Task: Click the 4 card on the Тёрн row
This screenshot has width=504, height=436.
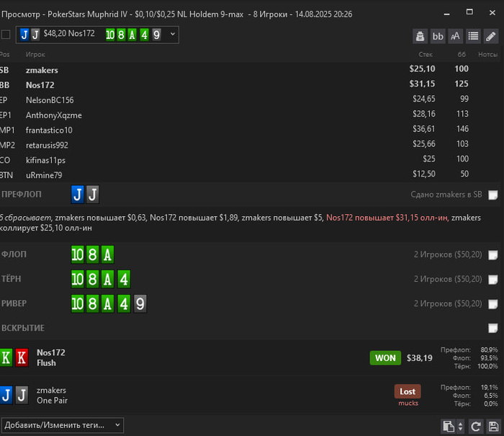Action: (x=124, y=280)
